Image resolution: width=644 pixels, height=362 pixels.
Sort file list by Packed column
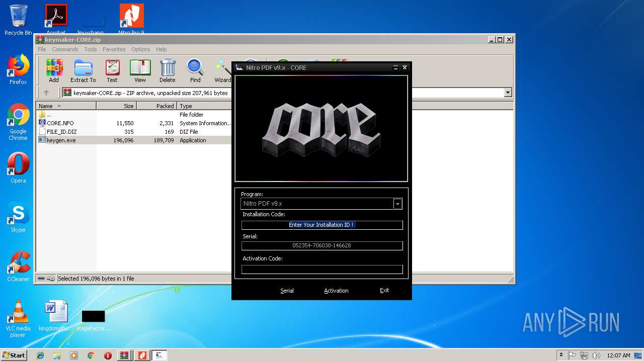pos(156,106)
